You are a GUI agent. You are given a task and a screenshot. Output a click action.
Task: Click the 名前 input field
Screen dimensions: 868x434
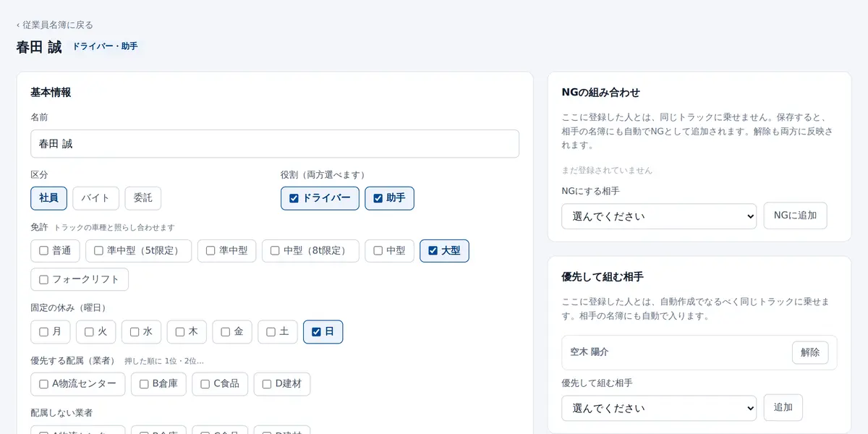point(275,144)
